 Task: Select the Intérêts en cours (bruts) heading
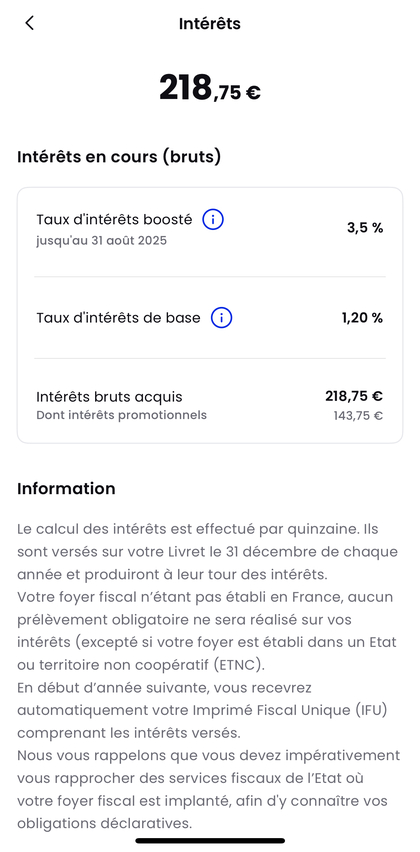click(119, 157)
